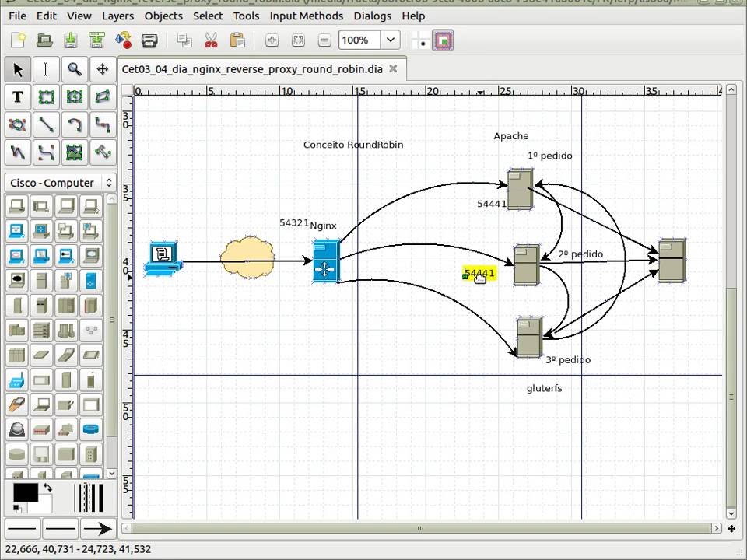Image resolution: width=747 pixels, height=560 pixels.
Task: Select the Polyline tool
Action: coord(18,152)
